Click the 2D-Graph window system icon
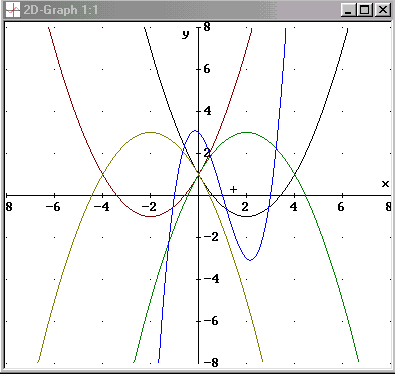Viewport: 395px width, 374px height. pyautogui.click(x=12, y=10)
